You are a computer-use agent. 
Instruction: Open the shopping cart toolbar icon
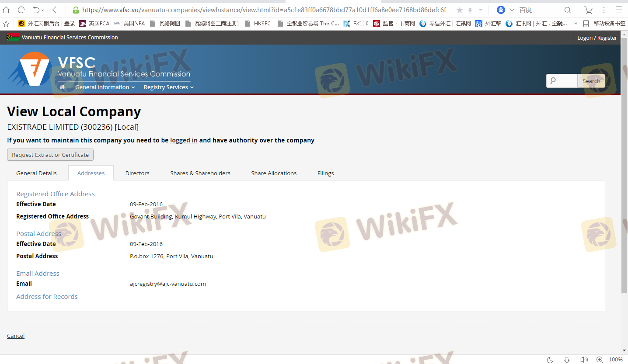pyautogui.click(x=588, y=10)
